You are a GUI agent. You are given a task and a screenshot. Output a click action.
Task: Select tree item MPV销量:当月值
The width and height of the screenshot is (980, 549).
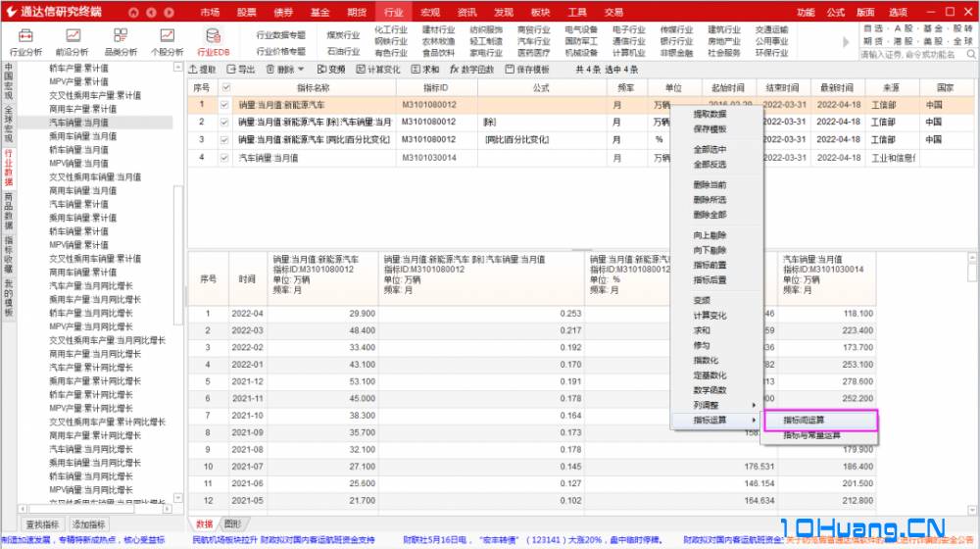(78, 163)
